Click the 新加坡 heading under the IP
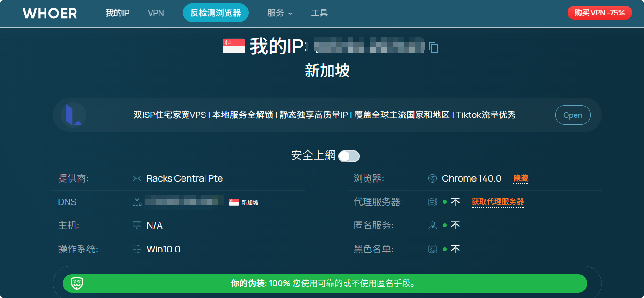644x298 pixels. point(327,71)
